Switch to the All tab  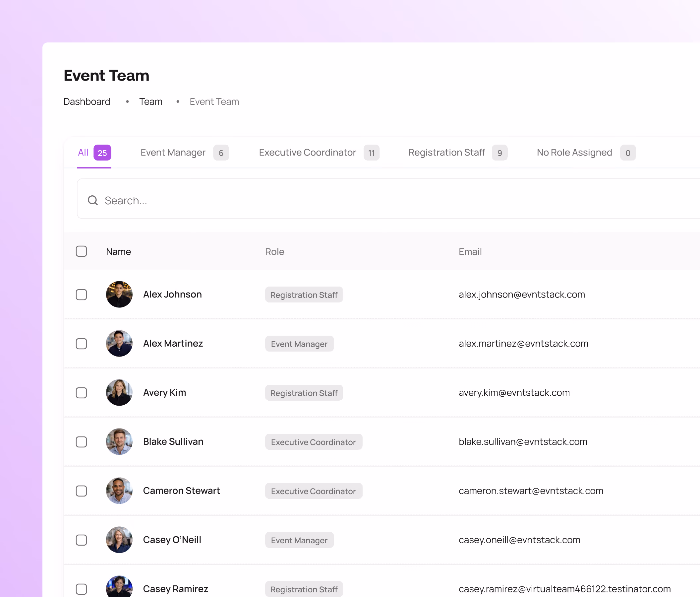[94, 153]
